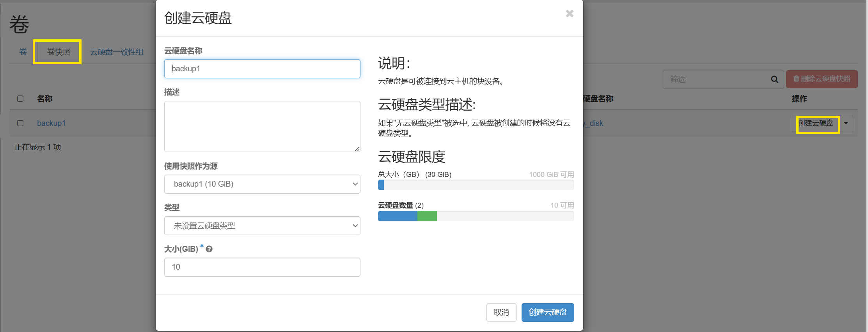
Task: Open the 类型 dropdown for volume type
Action: [262, 226]
